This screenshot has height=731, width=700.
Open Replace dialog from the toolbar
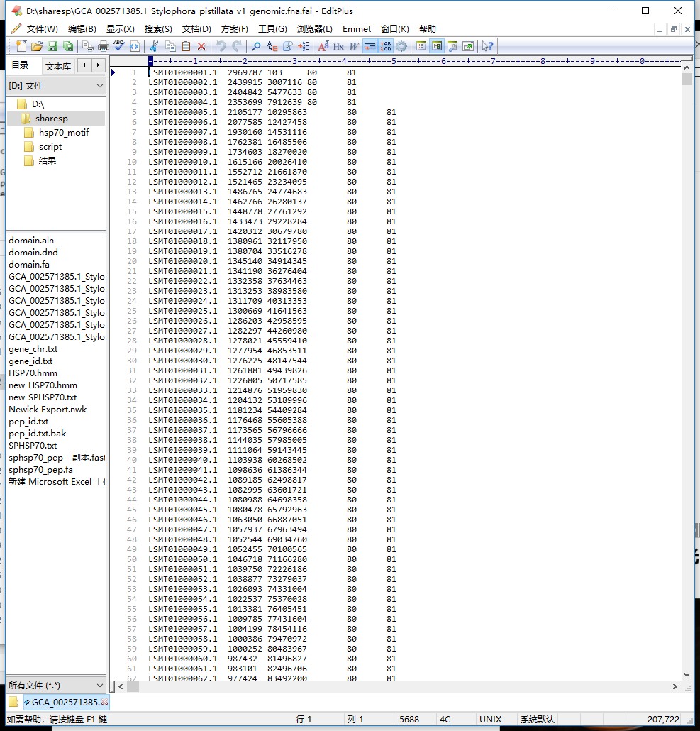(x=272, y=47)
